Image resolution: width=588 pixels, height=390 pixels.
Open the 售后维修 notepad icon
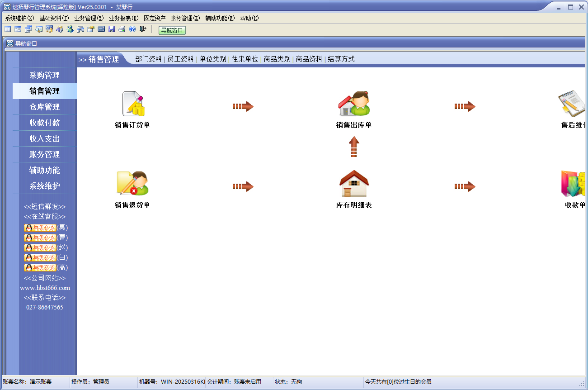coord(572,104)
